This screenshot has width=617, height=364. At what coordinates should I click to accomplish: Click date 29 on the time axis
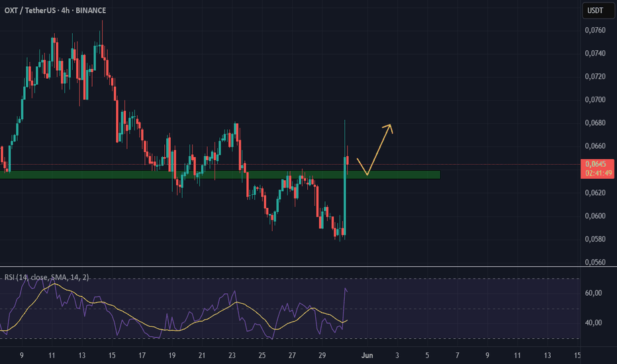pos(322,355)
